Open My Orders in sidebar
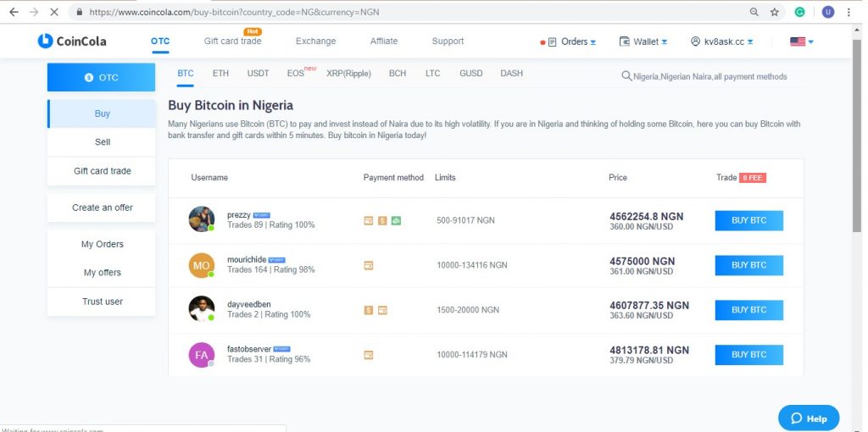 point(102,244)
